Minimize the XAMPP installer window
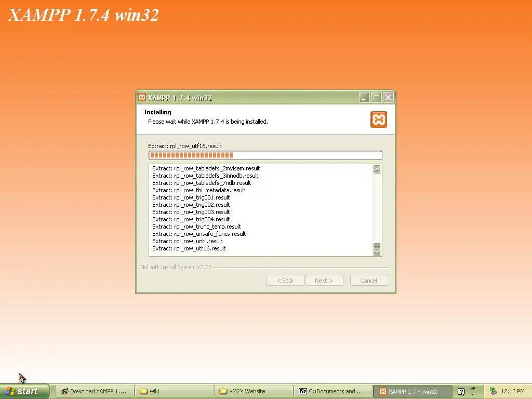Screen dimensions: 532x399 (x=364, y=98)
